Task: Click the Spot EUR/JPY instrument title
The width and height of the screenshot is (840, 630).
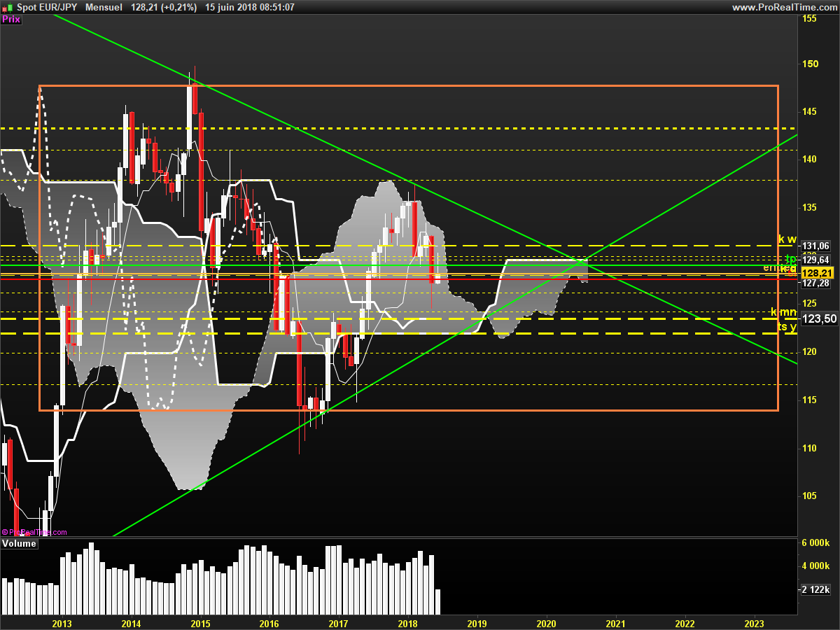Action: click(47, 7)
